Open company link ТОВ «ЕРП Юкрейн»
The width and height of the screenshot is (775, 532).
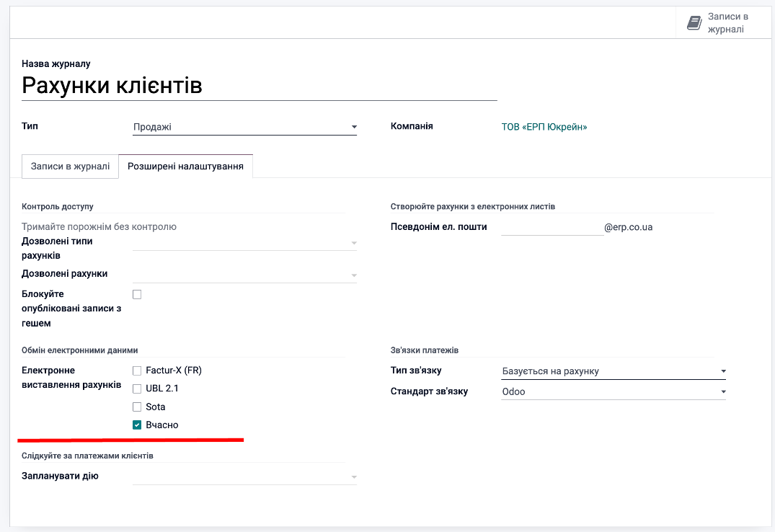pos(544,127)
